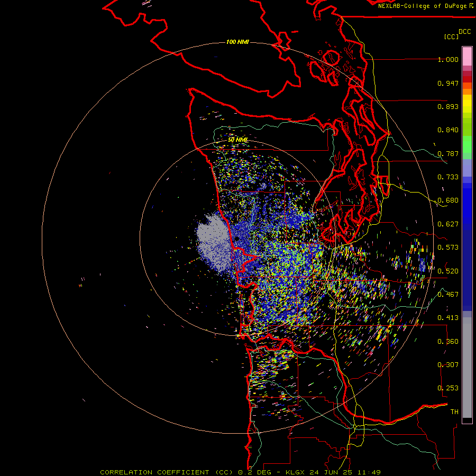This screenshot has height=476, width=476.
Task: Click the black radar site dot
Action: 237,239
